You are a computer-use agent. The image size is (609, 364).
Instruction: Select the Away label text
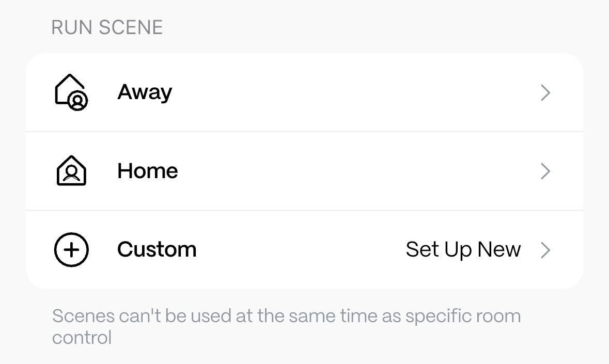point(145,93)
